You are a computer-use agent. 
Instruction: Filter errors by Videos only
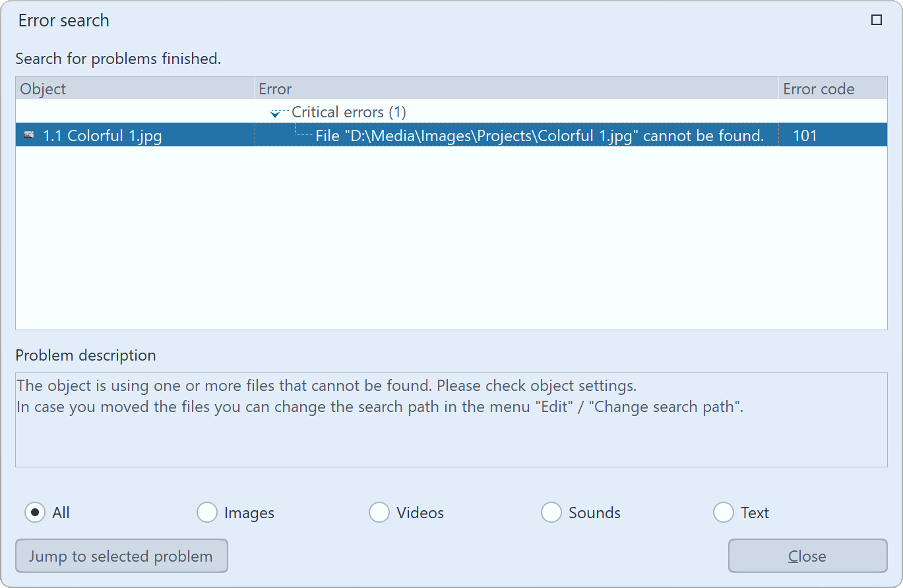379,512
